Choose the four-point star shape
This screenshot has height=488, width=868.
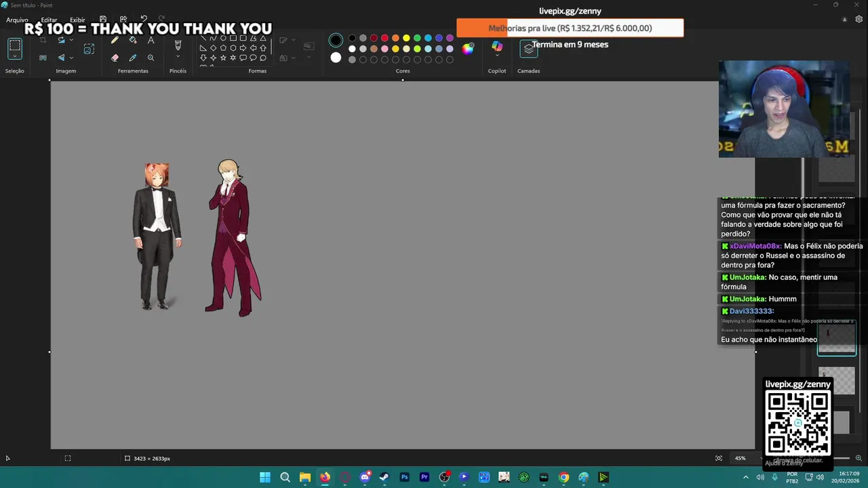[213, 58]
